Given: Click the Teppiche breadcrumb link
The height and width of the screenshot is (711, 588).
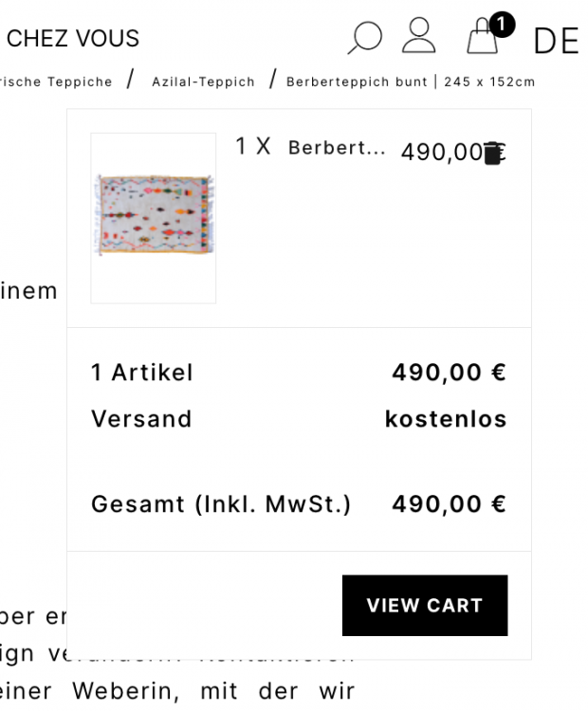Looking at the screenshot, I should [x=57, y=82].
